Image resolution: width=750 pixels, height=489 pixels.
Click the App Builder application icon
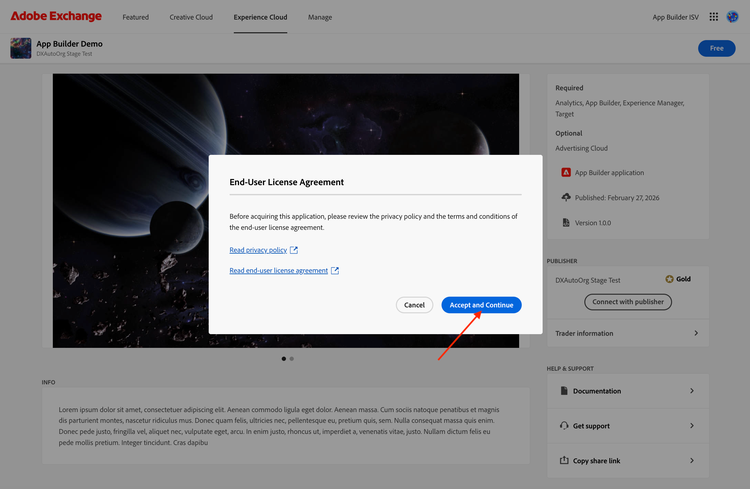[566, 172]
